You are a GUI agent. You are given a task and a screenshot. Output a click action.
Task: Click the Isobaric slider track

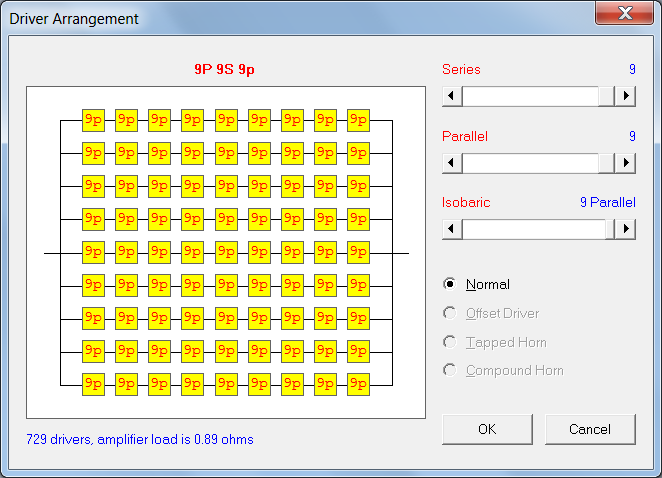click(534, 229)
